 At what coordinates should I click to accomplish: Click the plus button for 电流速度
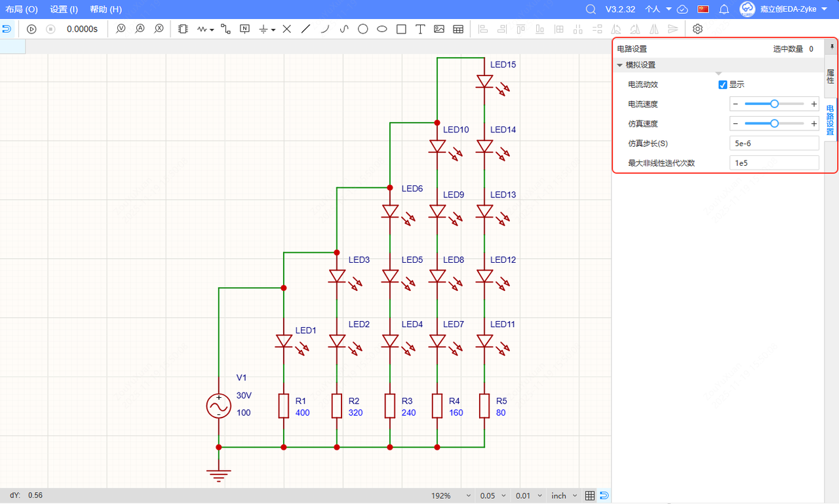pos(814,104)
